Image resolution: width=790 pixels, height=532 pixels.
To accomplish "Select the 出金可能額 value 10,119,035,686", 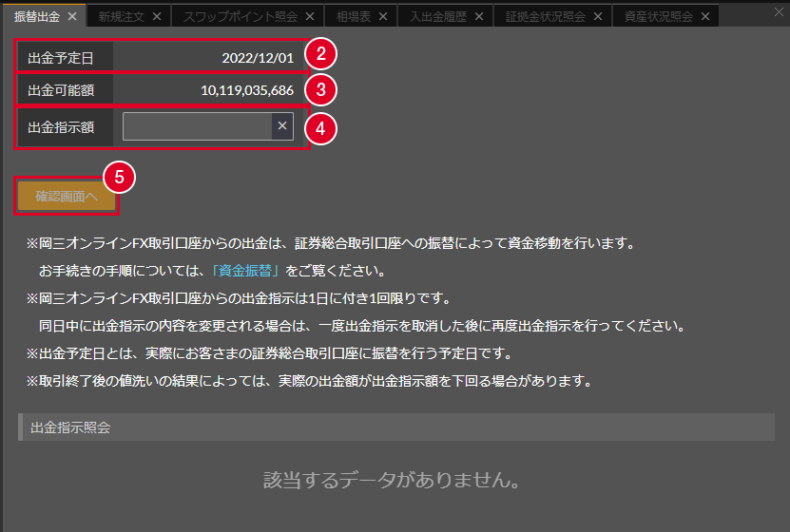I will click(x=247, y=90).
